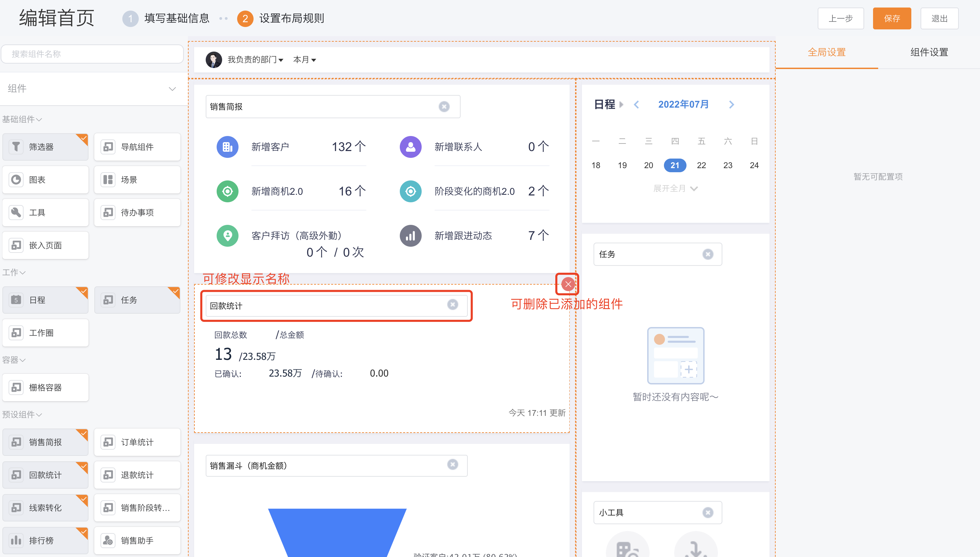Select the 栅格容器 grid container
Image resolution: width=980 pixels, height=557 pixels.
click(x=45, y=388)
